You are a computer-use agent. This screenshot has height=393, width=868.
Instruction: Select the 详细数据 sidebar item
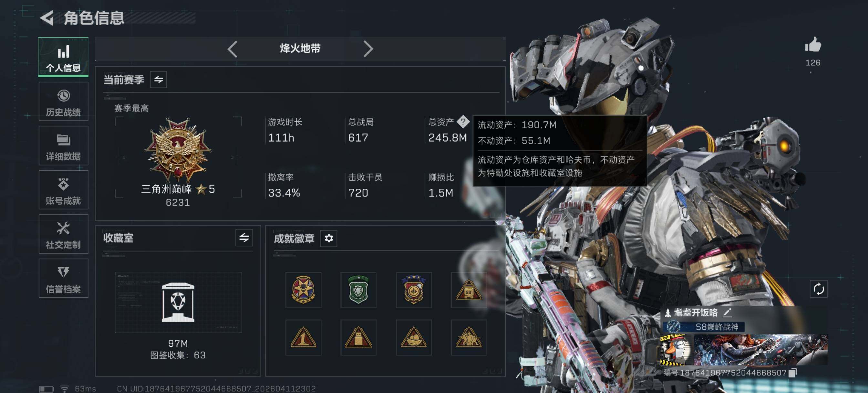pos(63,146)
